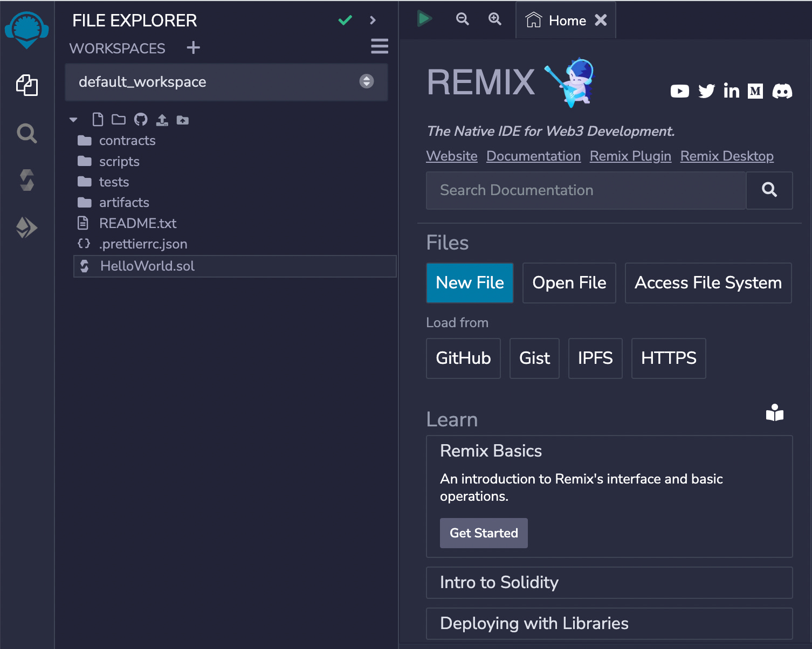
Task: Close the Home tab
Action: (601, 20)
